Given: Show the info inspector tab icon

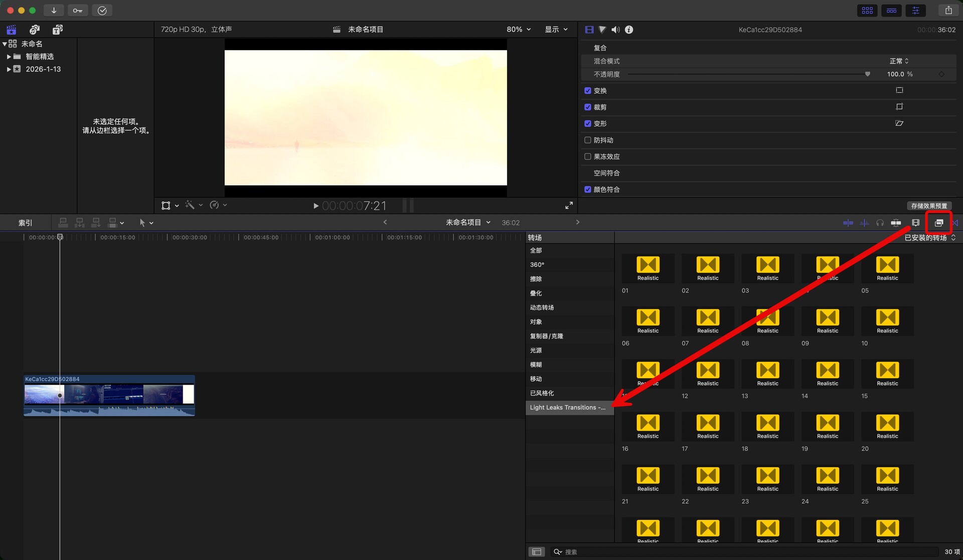Looking at the screenshot, I should tap(629, 30).
